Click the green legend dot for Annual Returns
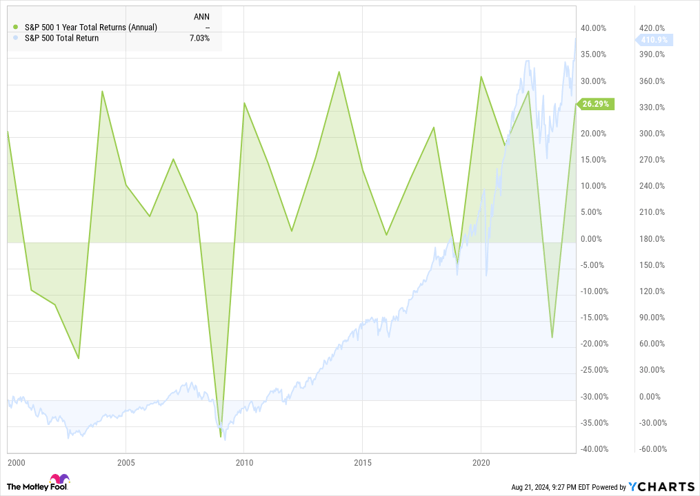The image size is (700, 496). pos(16,27)
